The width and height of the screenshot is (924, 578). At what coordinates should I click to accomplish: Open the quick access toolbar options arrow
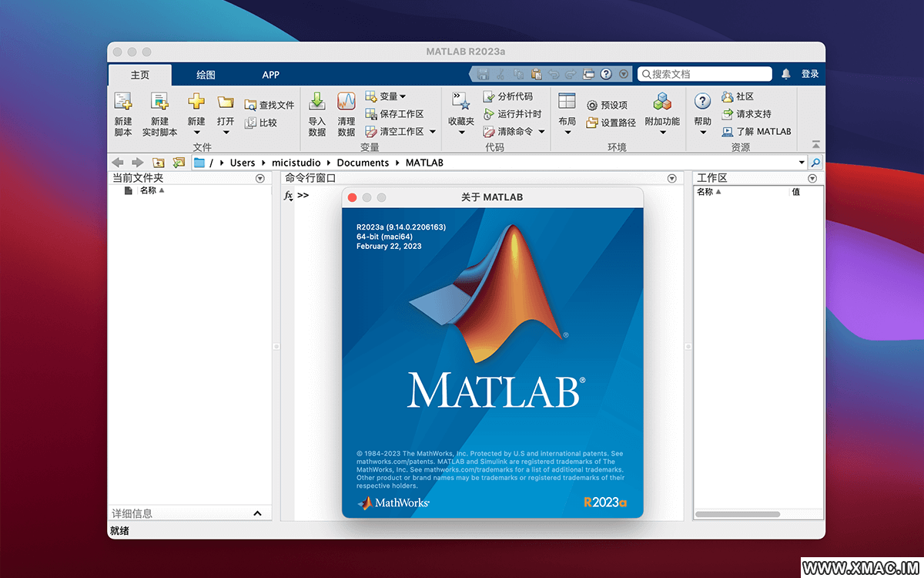click(624, 74)
